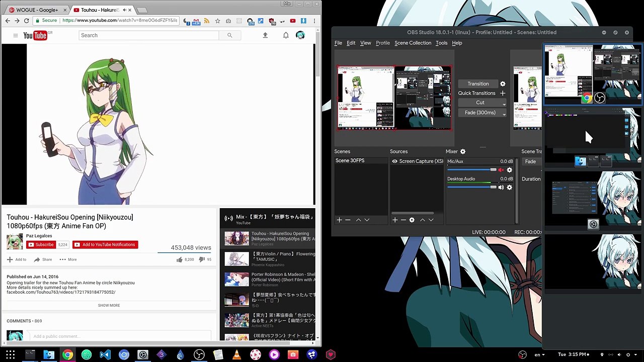Open Visual Studio Code from the taskbar
This screenshot has height=362, width=644.
pyautogui.click(x=105, y=355)
